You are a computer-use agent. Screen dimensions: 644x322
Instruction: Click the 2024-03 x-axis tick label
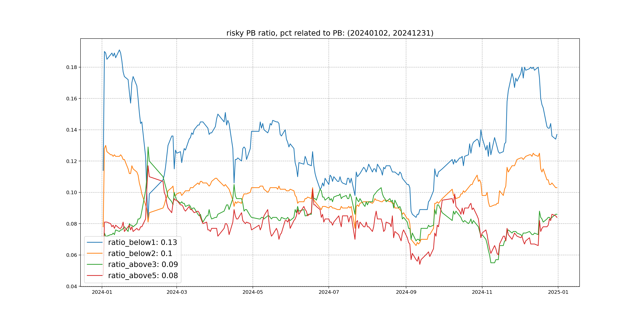pyautogui.click(x=177, y=292)
